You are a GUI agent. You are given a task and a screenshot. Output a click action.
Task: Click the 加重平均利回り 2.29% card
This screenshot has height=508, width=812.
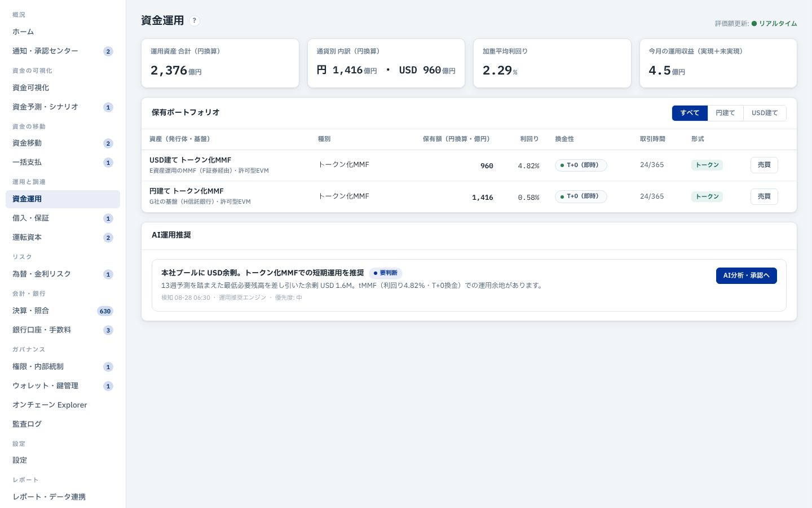[552, 63]
